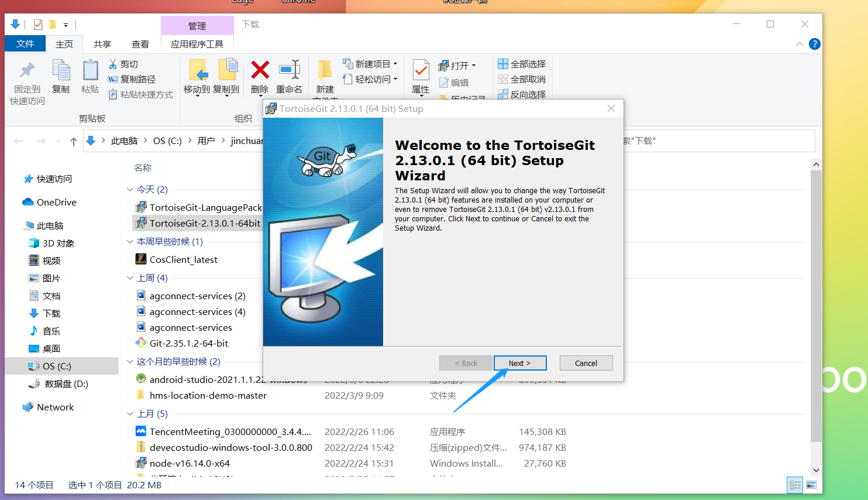The height and width of the screenshot is (500, 868).
Task: Click Next in the TortoiseGit Setup wizard
Action: click(520, 363)
